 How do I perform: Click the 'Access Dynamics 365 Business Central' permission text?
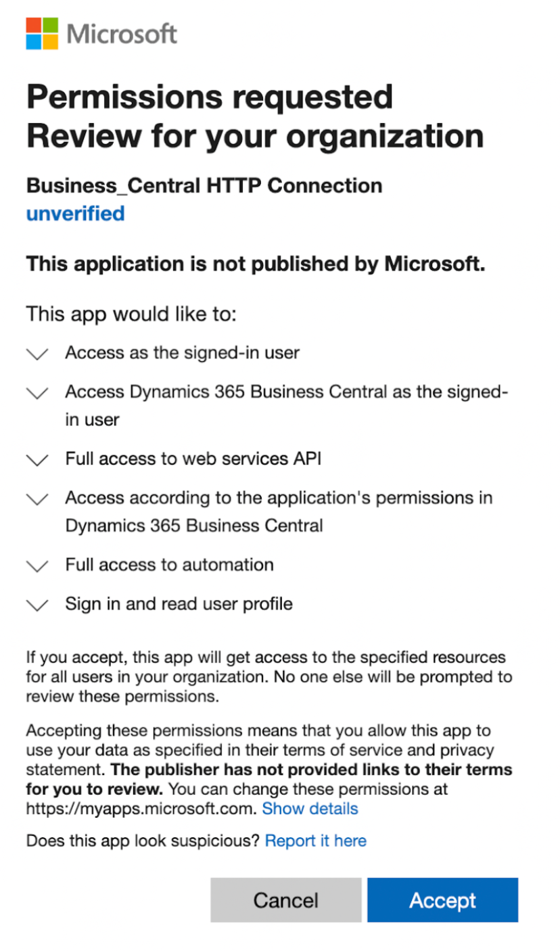pos(287,405)
